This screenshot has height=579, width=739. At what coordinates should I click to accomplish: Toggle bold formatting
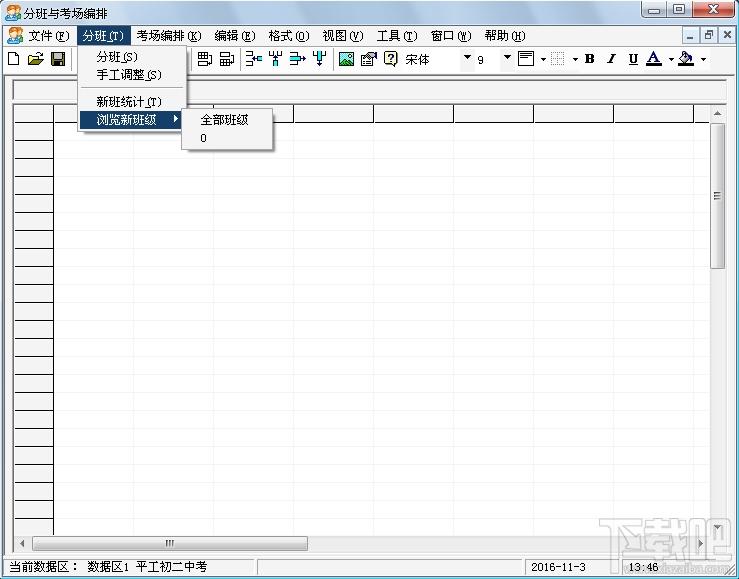click(589, 59)
